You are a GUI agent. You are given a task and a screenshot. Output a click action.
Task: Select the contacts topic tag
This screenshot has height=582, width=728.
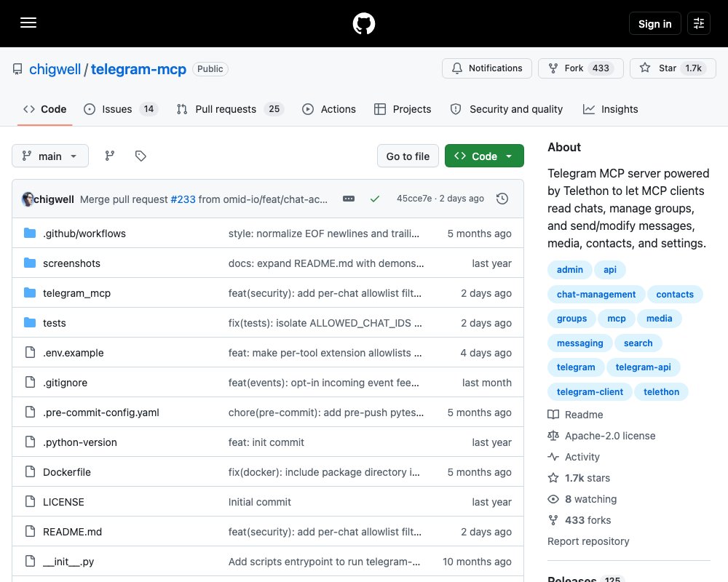[675, 294]
